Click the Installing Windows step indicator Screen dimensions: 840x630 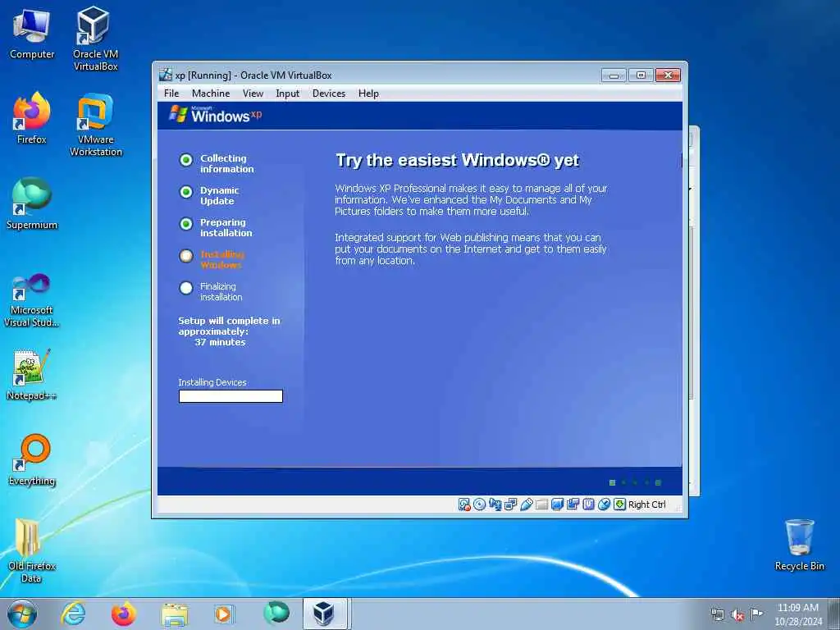tap(186, 256)
